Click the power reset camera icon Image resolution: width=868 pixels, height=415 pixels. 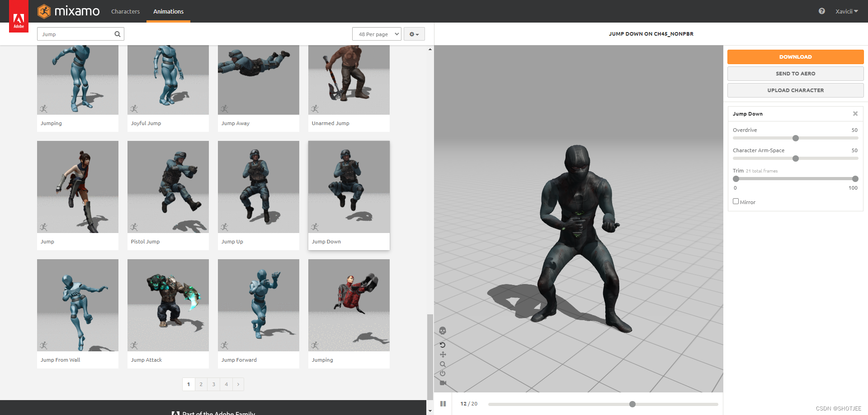coord(443,373)
